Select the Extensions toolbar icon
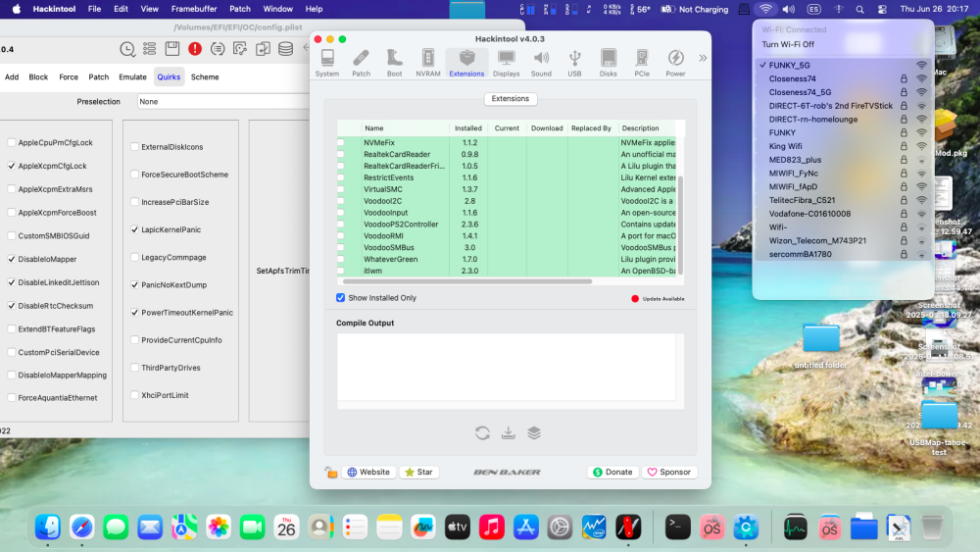The height and width of the screenshot is (552, 980). [466, 63]
